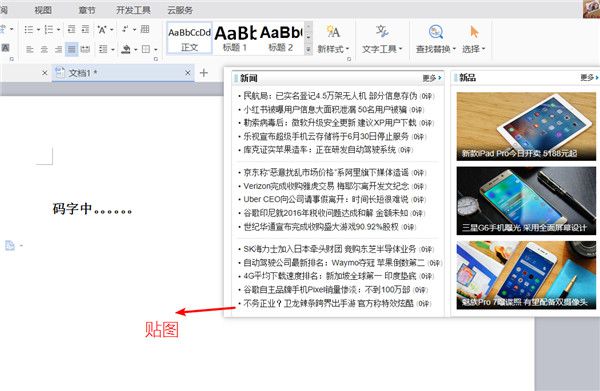
Task: Apply bullet list formatting
Action: point(29,29)
